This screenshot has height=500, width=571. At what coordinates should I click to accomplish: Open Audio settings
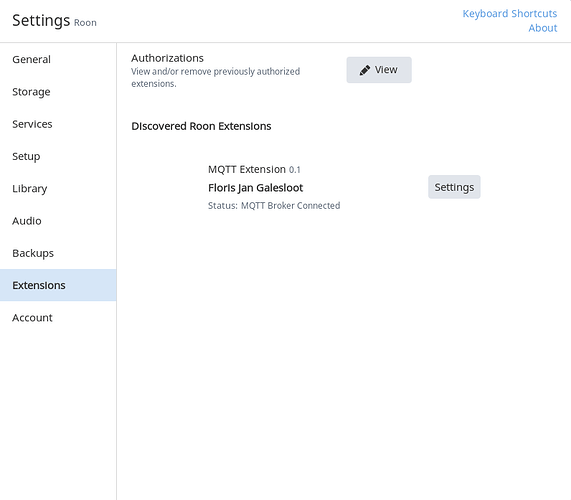tap(58, 221)
